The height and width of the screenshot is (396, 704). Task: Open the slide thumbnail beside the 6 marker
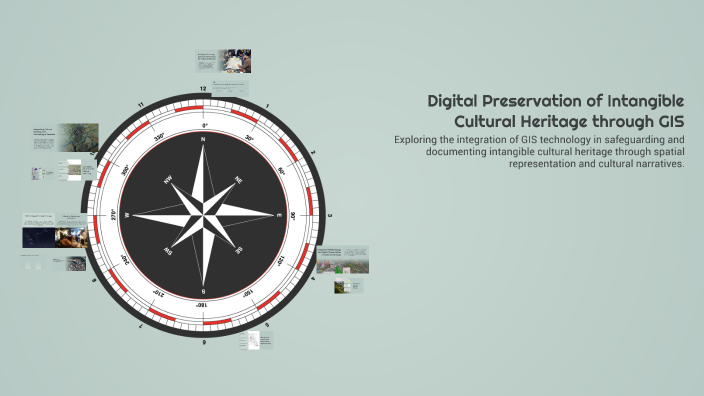(x=256, y=340)
